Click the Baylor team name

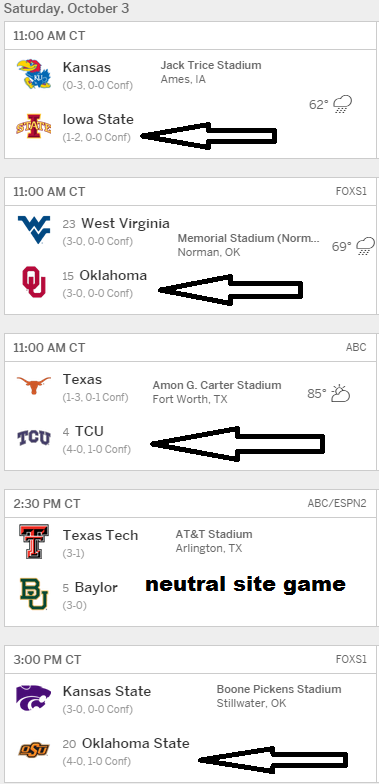pyautogui.click(x=96, y=587)
